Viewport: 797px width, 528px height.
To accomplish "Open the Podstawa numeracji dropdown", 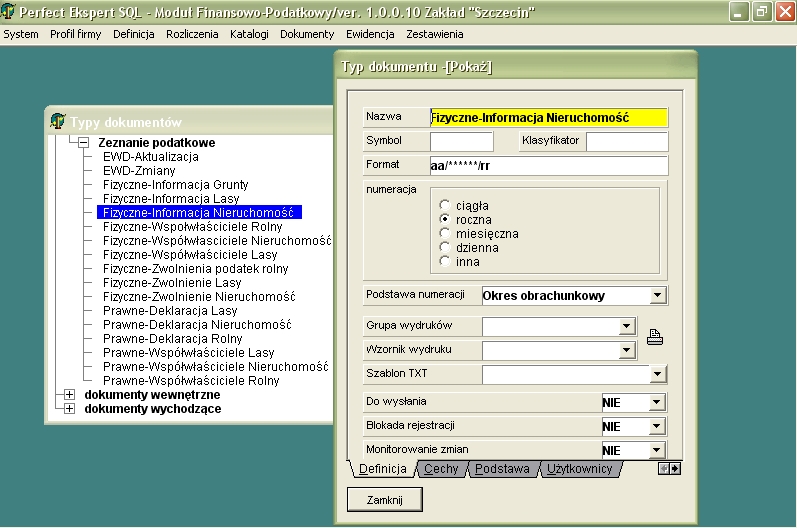I will click(657, 295).
